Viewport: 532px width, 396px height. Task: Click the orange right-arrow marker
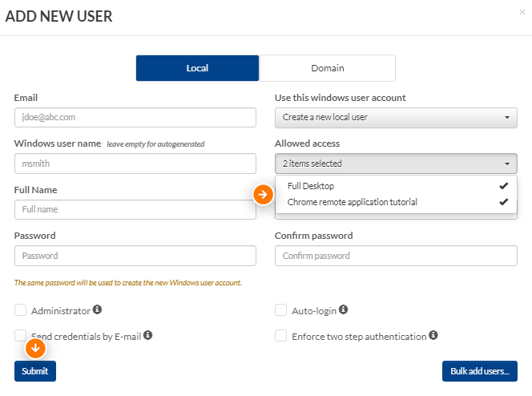(263, 195)
